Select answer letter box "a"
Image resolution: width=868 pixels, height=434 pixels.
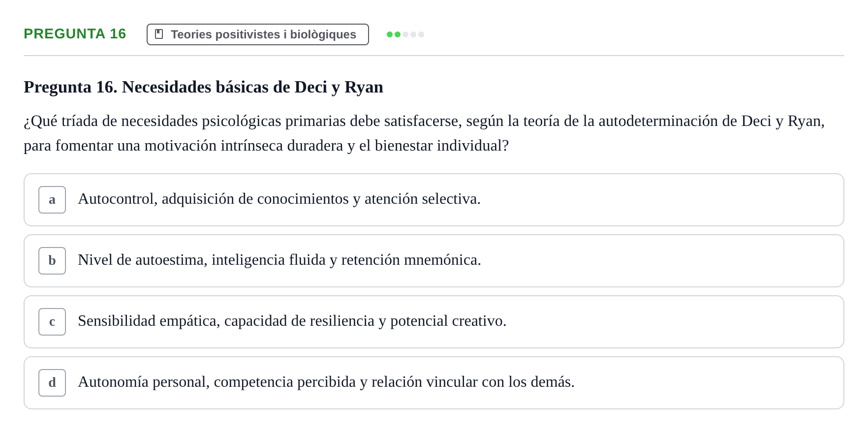(x=52, y=200)
